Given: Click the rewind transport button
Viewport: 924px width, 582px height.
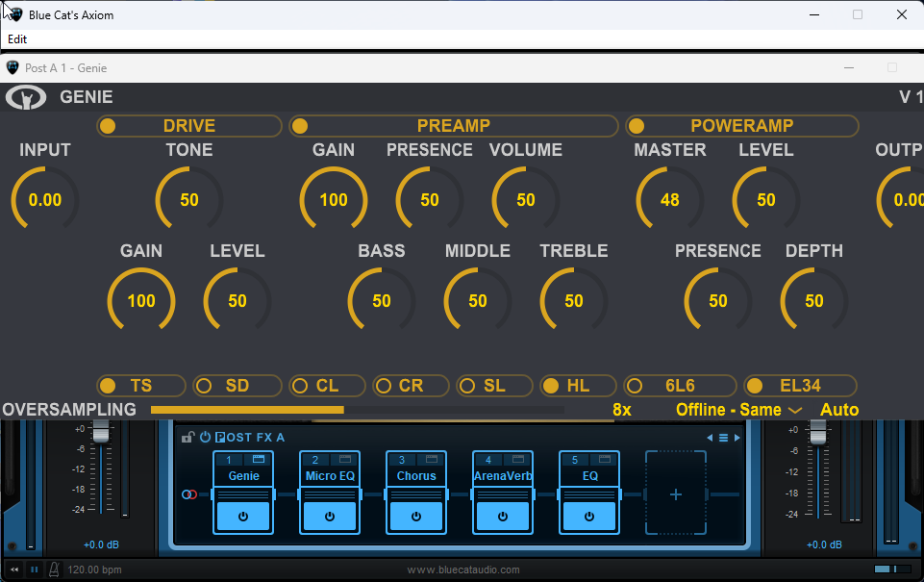Looking at the screenshot, I should click(x=14, y=569).
